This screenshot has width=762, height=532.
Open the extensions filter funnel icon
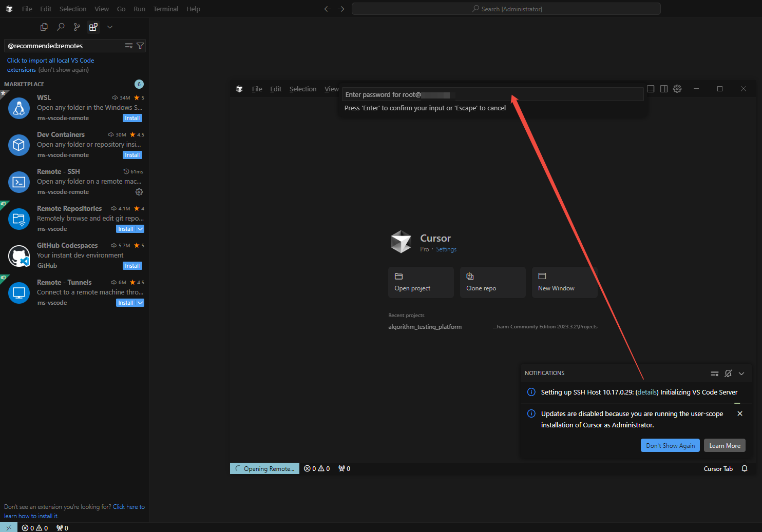[140, 46]
